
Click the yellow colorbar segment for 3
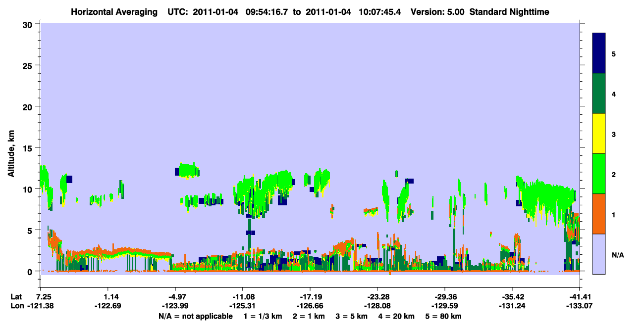pos(599,134)
